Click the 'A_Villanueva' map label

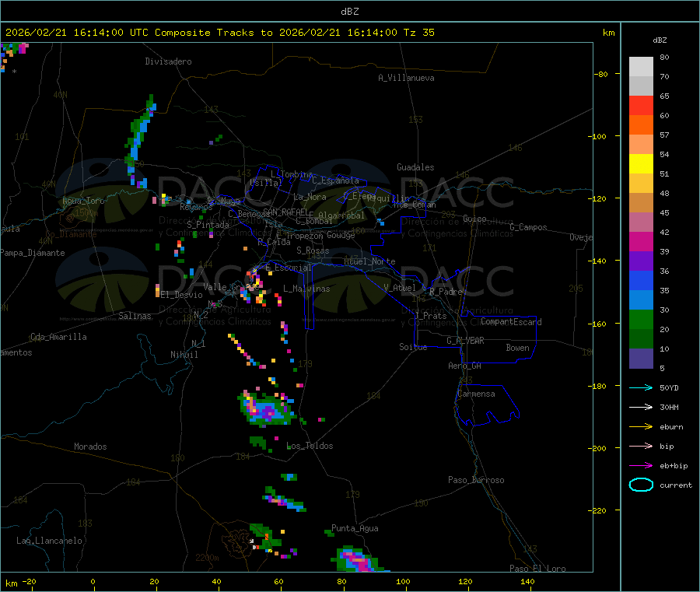coord(406,78)
